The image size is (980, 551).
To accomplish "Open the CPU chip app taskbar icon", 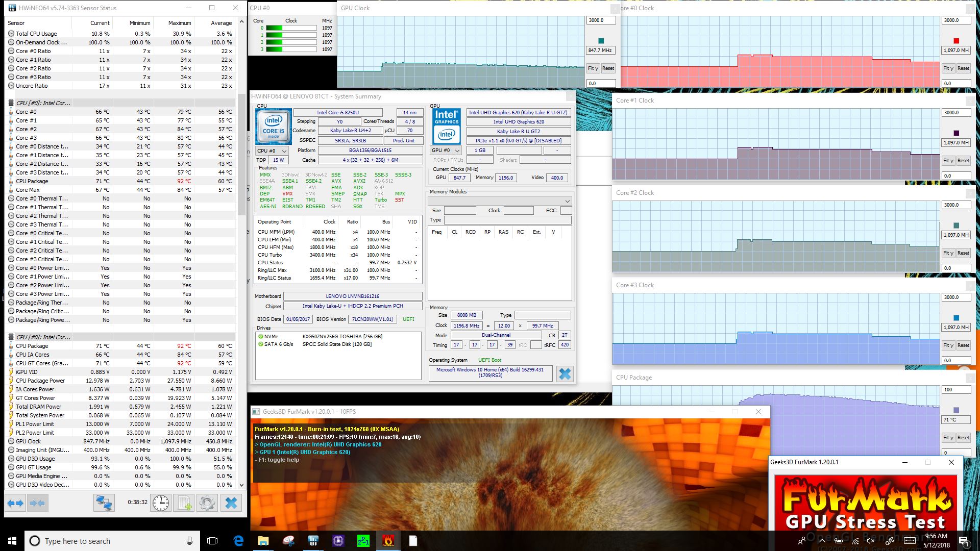I will tap(338, 541).
